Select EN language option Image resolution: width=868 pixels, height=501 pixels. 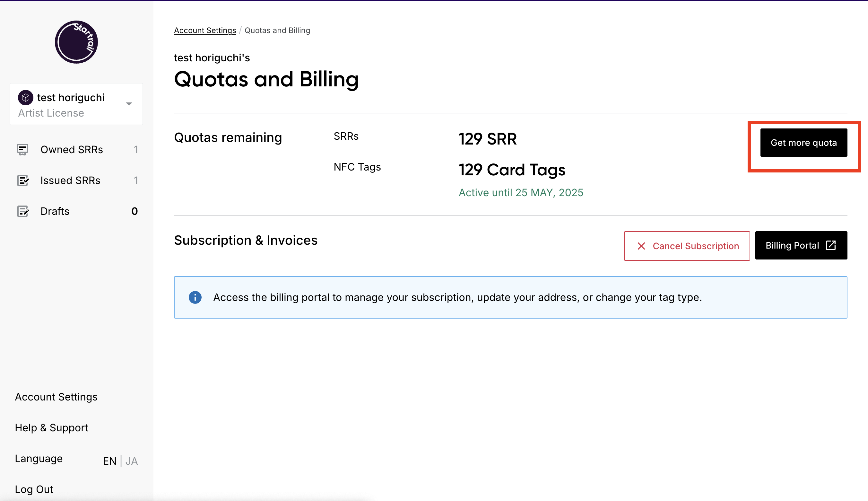(109, 461)
